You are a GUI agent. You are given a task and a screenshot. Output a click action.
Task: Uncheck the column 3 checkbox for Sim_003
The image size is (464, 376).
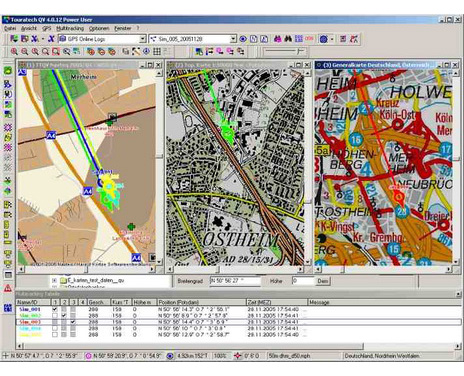click(x=73, y=322)
